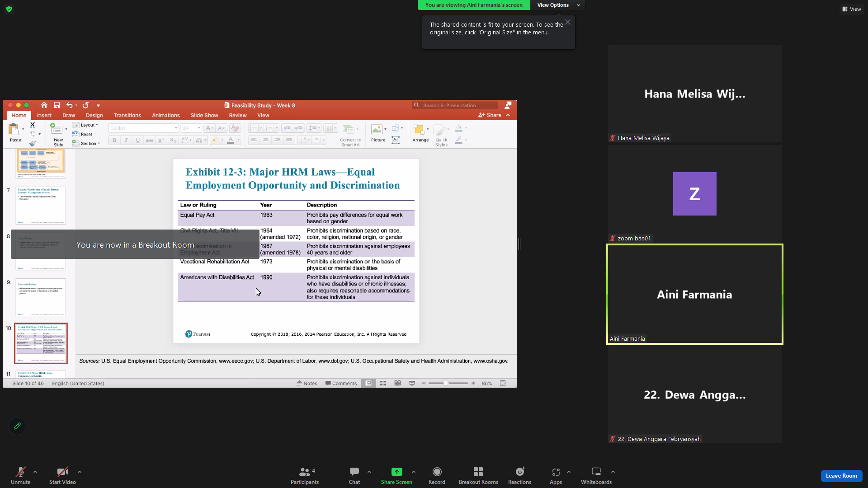The image size is (868, 488).
Task: Click Convert to SmartArt icon
Action: click(348, 130)
